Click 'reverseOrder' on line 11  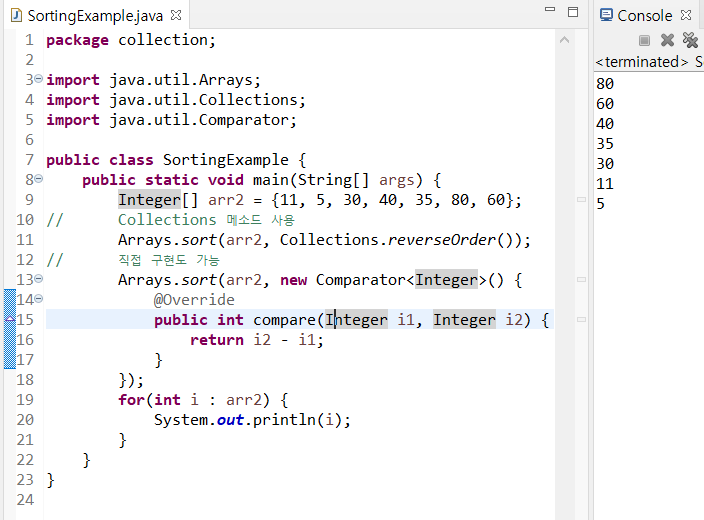tap(442, 240)
